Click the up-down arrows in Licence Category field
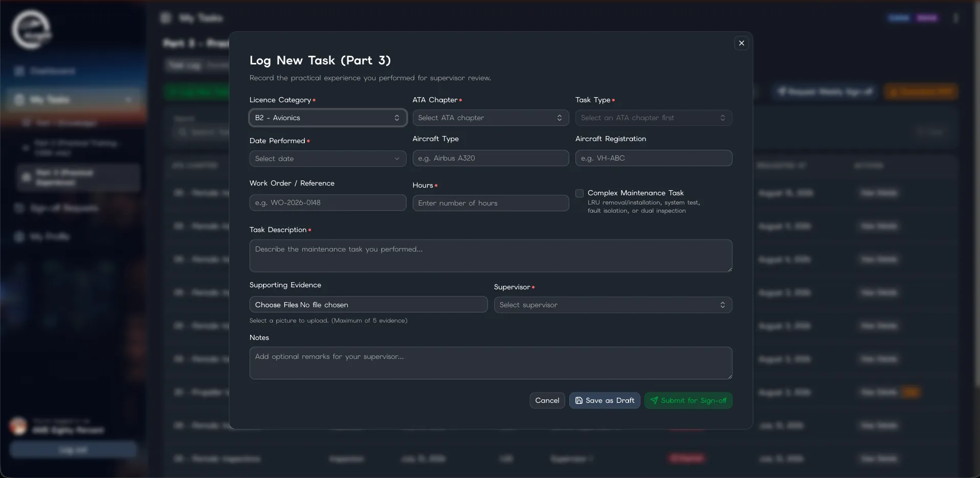The height and width of the screenshot is (478, 980). (x=396, y=118)
